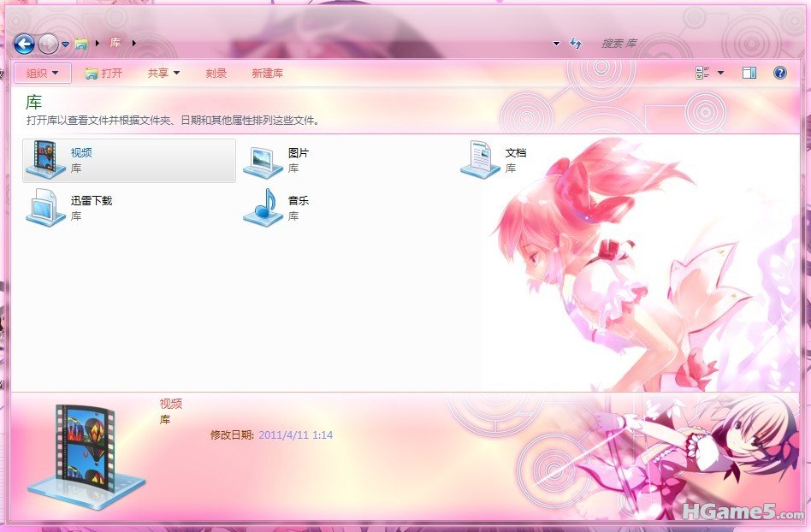Image resolution: width=811 pixels, height=532 pixels.
Task: Click 打开 toolbar button
Action: [104, 74]
